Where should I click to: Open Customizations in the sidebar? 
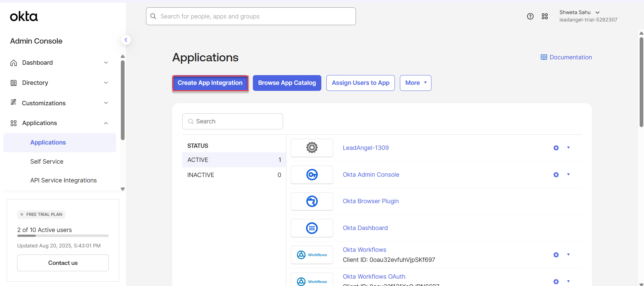44,103
